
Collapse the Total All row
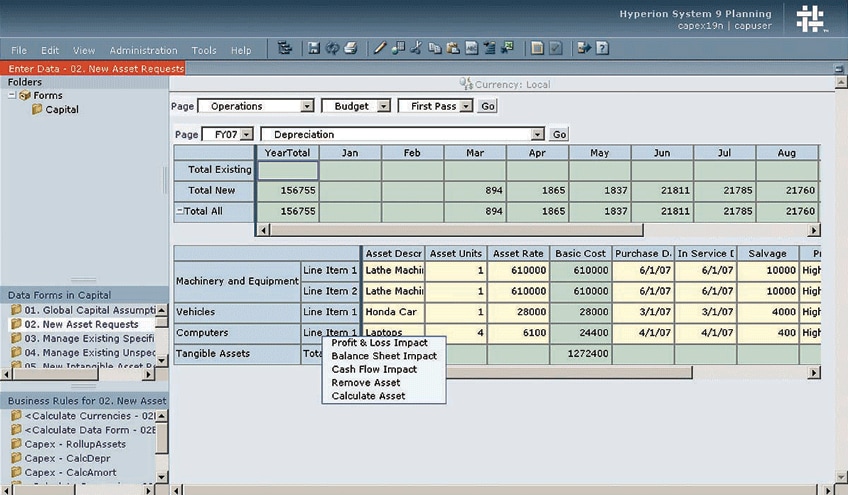(179, 211)
